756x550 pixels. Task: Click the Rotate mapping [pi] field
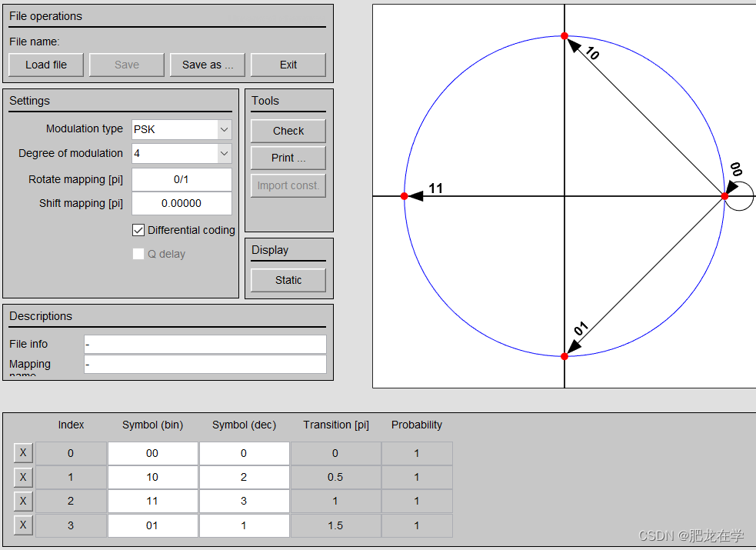pos(182,179)
